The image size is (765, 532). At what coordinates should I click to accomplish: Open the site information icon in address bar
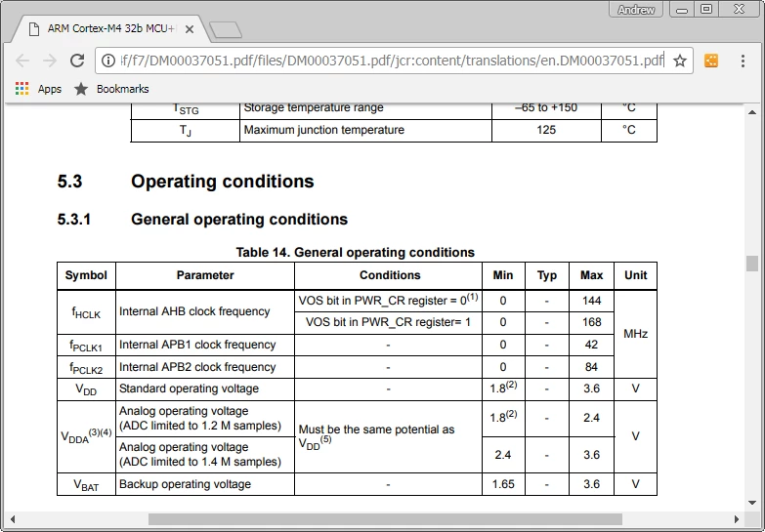[x=107, y=61]
